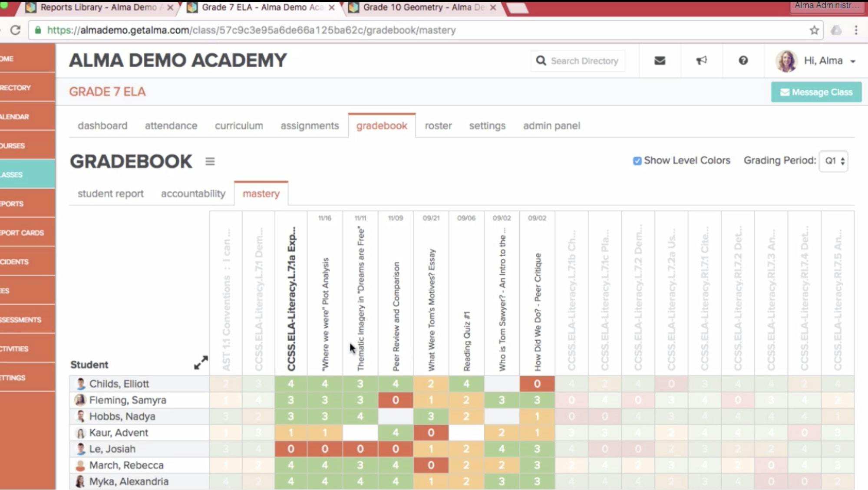Click the search magnifier icon
Viewport: 868px width, 490px height.
coord(541,61)
